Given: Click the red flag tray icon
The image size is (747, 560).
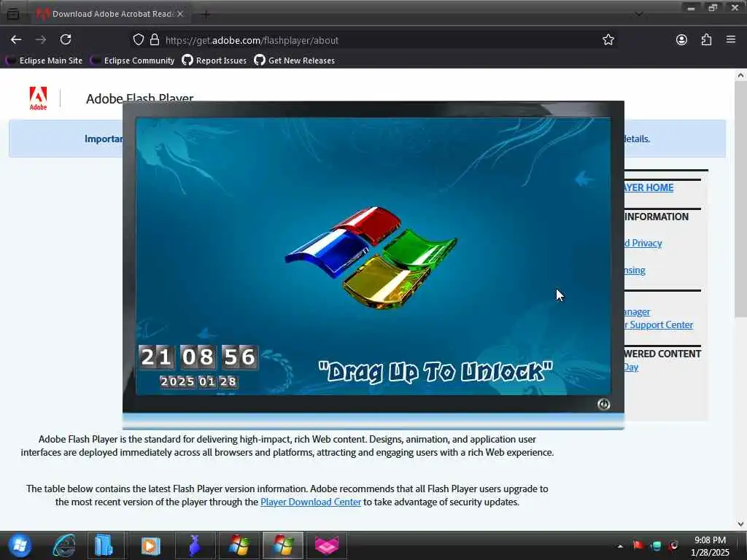Looking at the screenshot, I should (638, 545).
